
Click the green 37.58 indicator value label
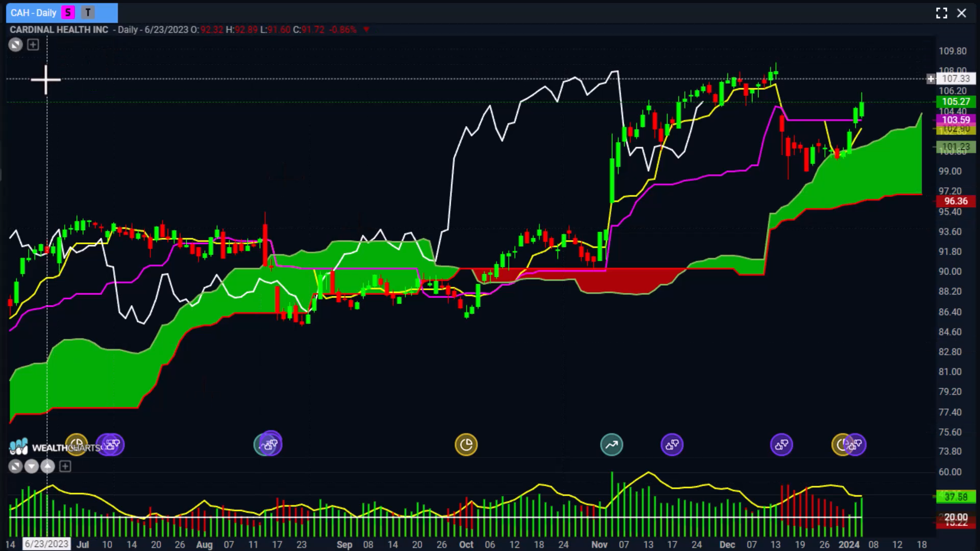(956, 496)
